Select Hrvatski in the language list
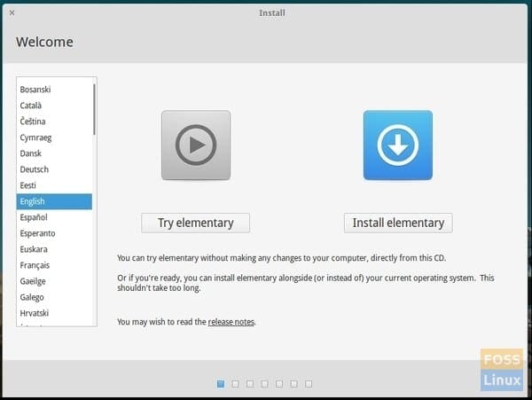The width and height of the screenshot is (532, 400). (54, 313)
